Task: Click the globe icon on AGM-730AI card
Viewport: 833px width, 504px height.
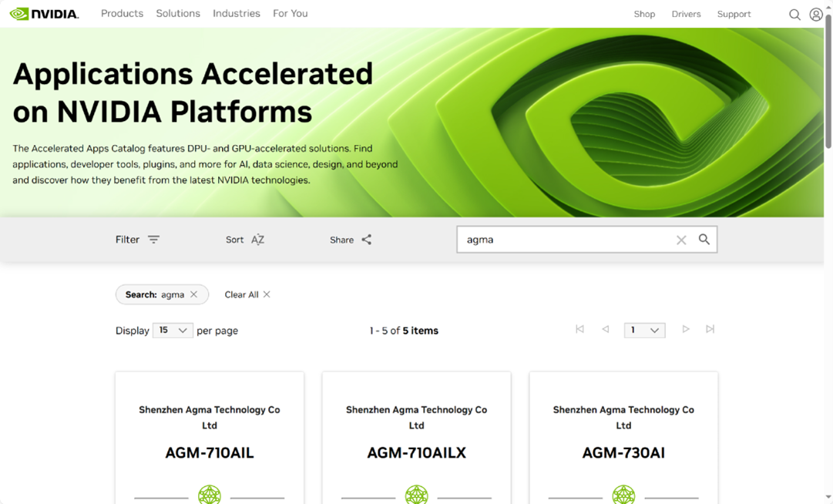Action: point(623,495)
